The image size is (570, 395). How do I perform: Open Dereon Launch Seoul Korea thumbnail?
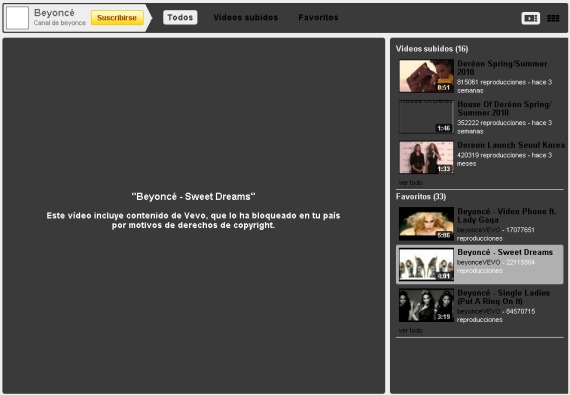426,157
